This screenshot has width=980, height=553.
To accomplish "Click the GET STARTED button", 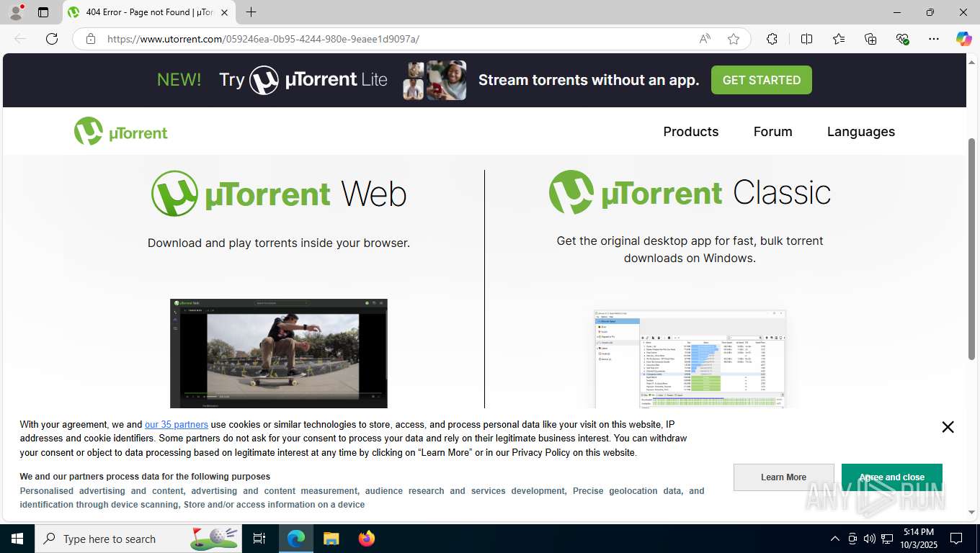I will coord(761,80).
